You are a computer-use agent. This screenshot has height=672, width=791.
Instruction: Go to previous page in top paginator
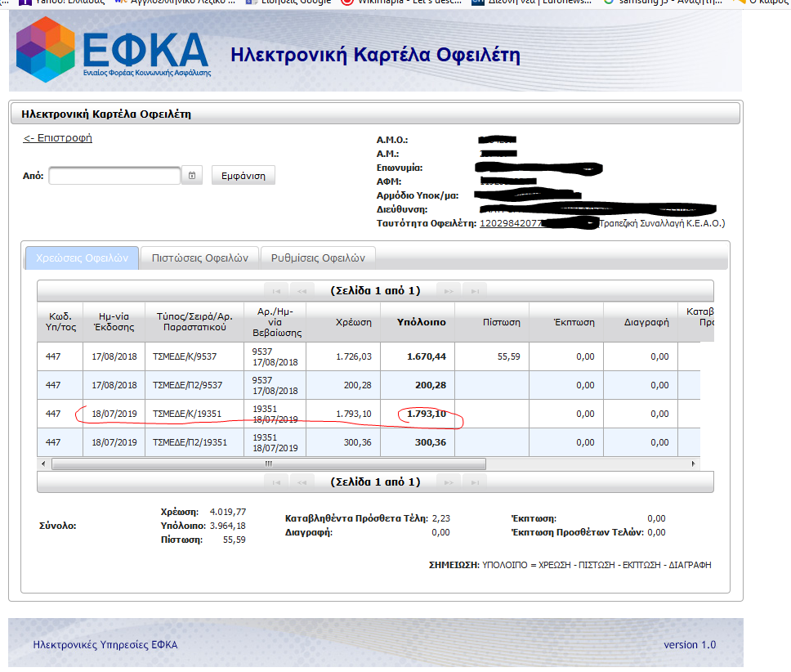pos(302,291)
